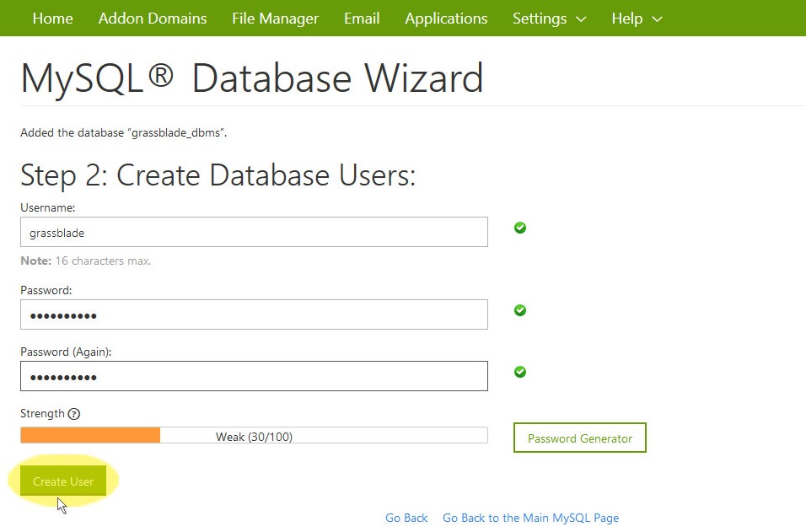Open the Strength help question-mark icon
Screen dimensions: 806x532
74,414
